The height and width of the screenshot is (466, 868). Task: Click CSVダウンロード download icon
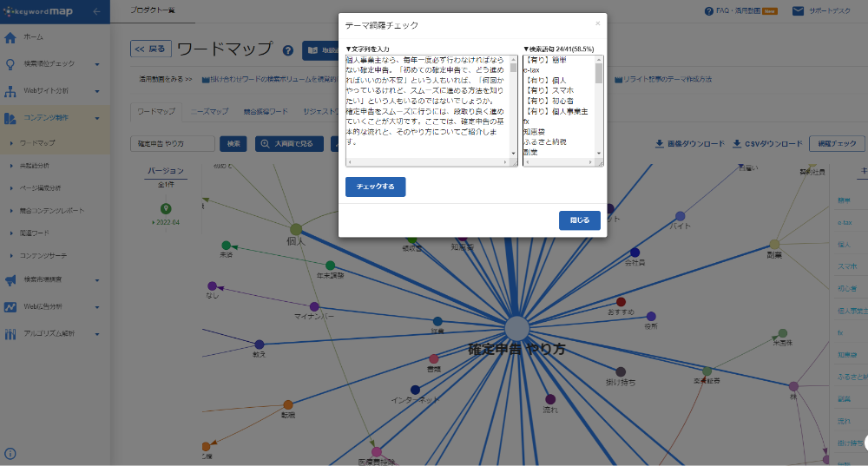(x=737, y=144)
